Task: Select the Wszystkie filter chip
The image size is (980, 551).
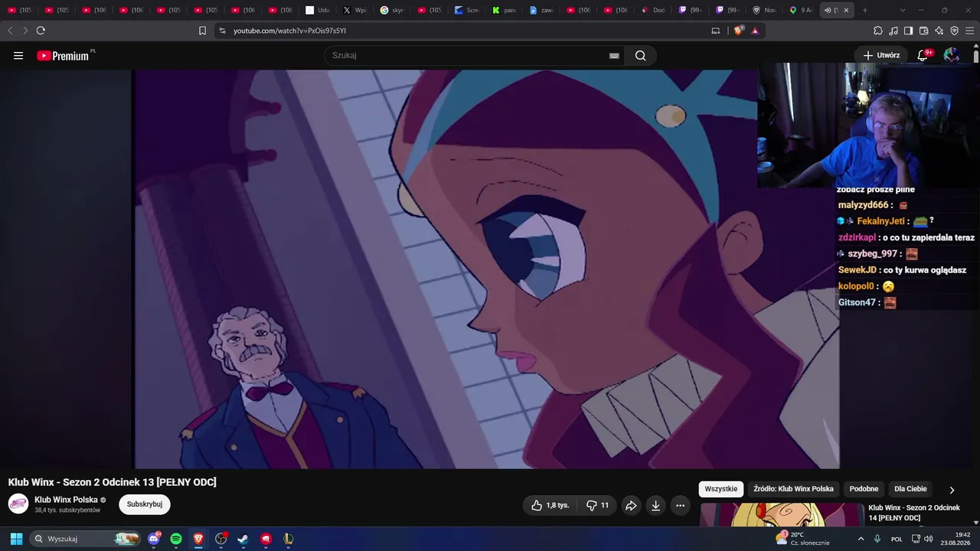Action: click(721, 489)
